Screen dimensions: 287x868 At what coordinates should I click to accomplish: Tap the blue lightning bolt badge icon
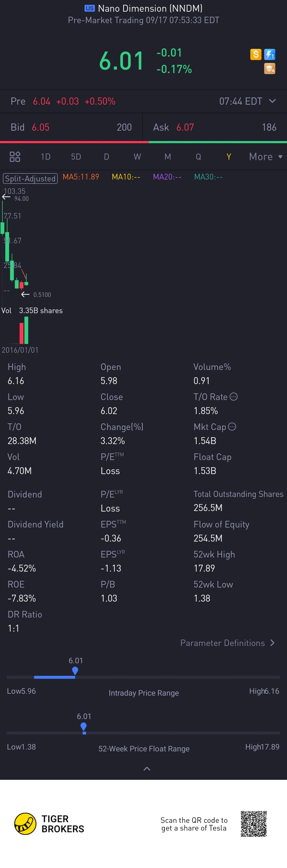(x=269, y=54)
